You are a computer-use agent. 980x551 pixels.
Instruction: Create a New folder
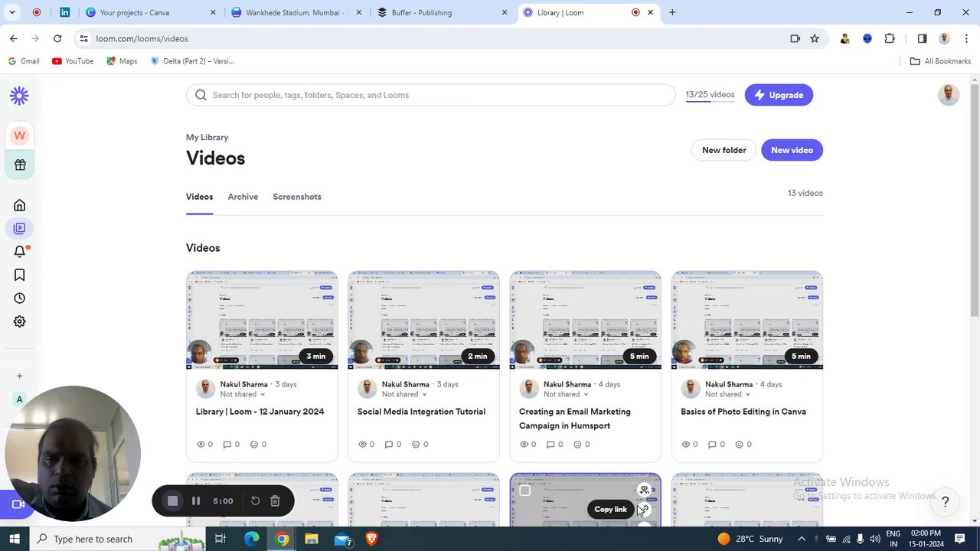[x=724, y=150]
